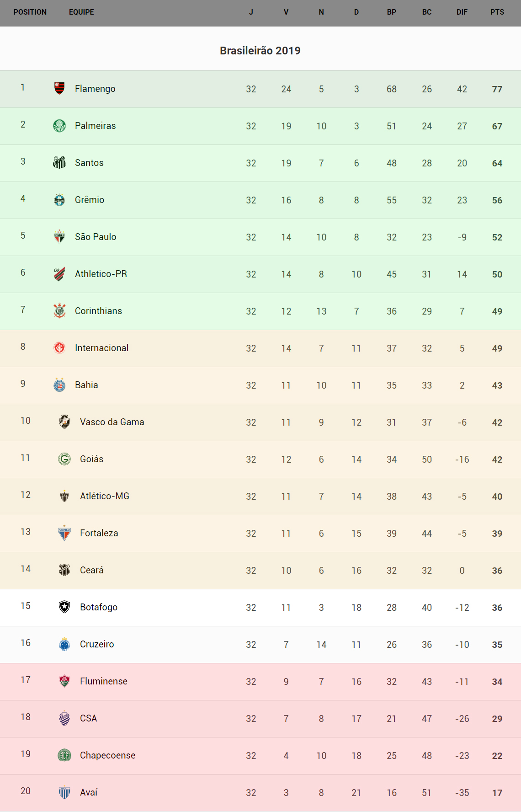Viewport: 521px width, 812px height.
Task: Click the Botafogo star crest
Action: pyautogui.click(x=64, y=607)
